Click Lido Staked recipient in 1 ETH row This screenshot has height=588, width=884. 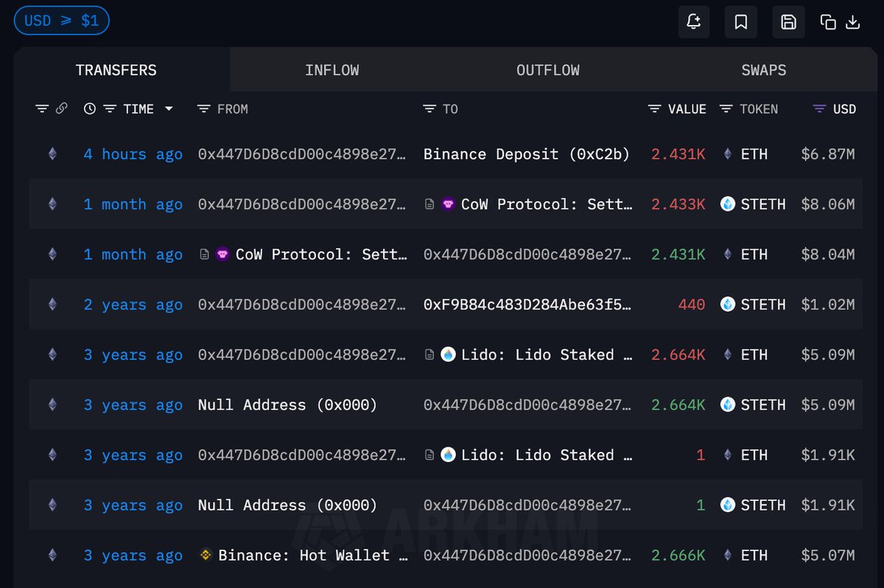(x=547, y=455)
